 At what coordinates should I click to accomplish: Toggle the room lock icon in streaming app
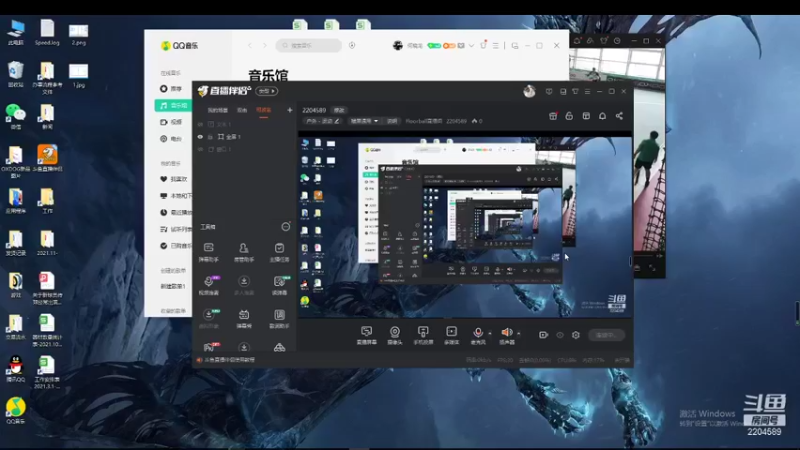(569, 116)
